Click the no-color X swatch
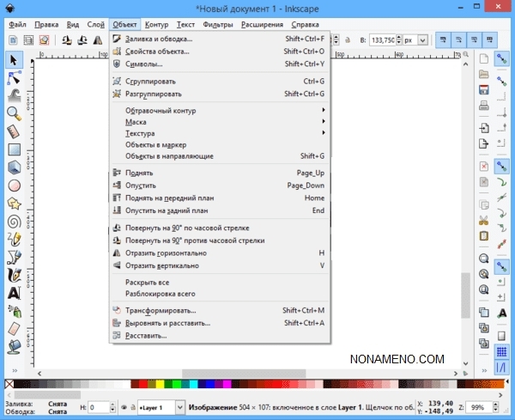 [9, 384]
